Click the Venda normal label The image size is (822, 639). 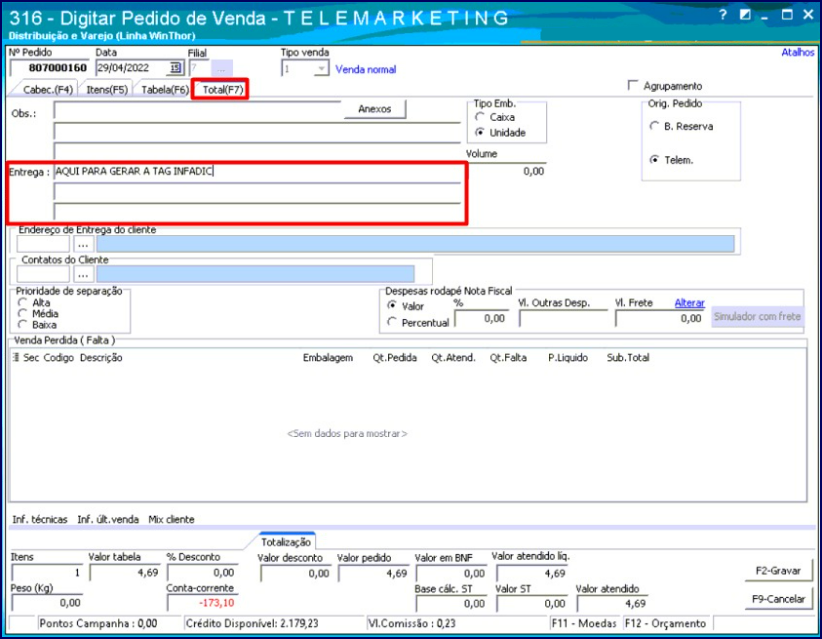click(x=365, y=69)
